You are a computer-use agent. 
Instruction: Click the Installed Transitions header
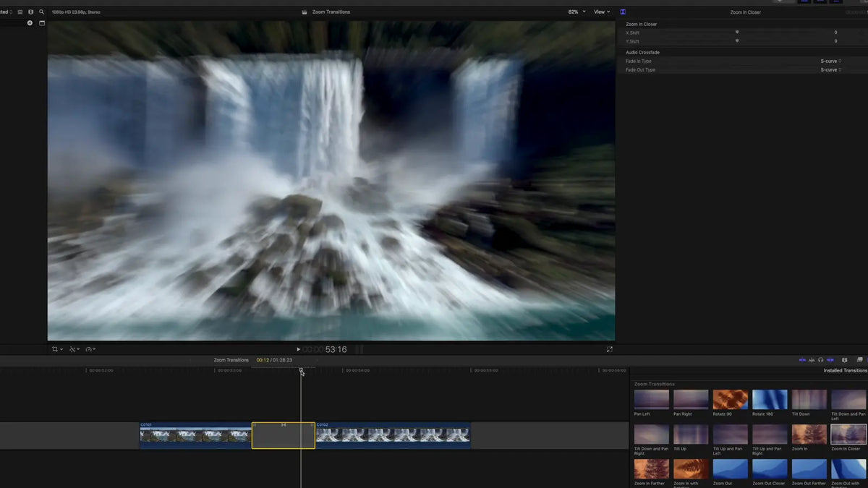pyautogui.click(x=845, y=371)
